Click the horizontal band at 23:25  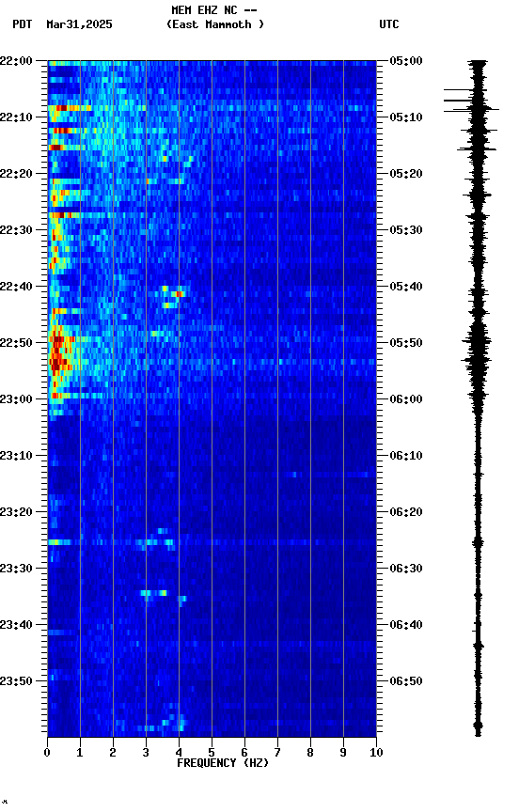tap(212, 542)
